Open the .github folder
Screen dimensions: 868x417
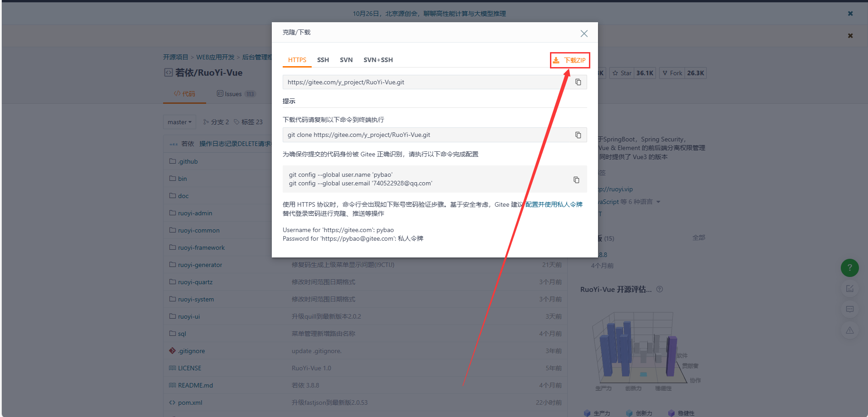(188, 161)
